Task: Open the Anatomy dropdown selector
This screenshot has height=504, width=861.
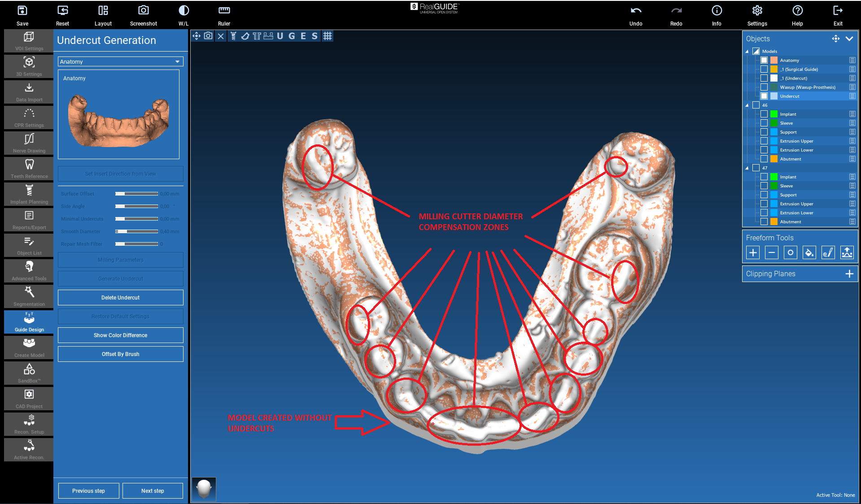Action: coord(120,61)
